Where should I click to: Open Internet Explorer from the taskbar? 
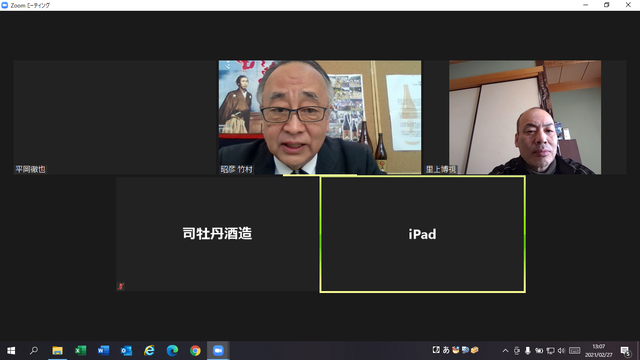(149, 351)
